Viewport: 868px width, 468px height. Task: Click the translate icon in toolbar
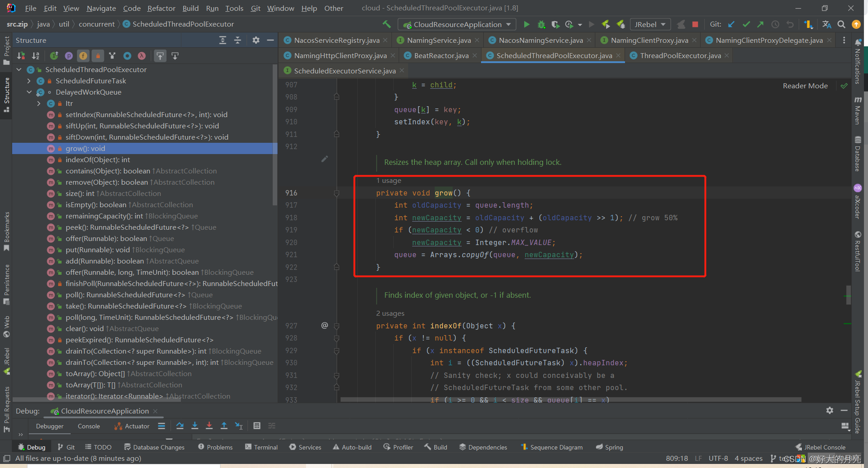(x=827, y=24)
